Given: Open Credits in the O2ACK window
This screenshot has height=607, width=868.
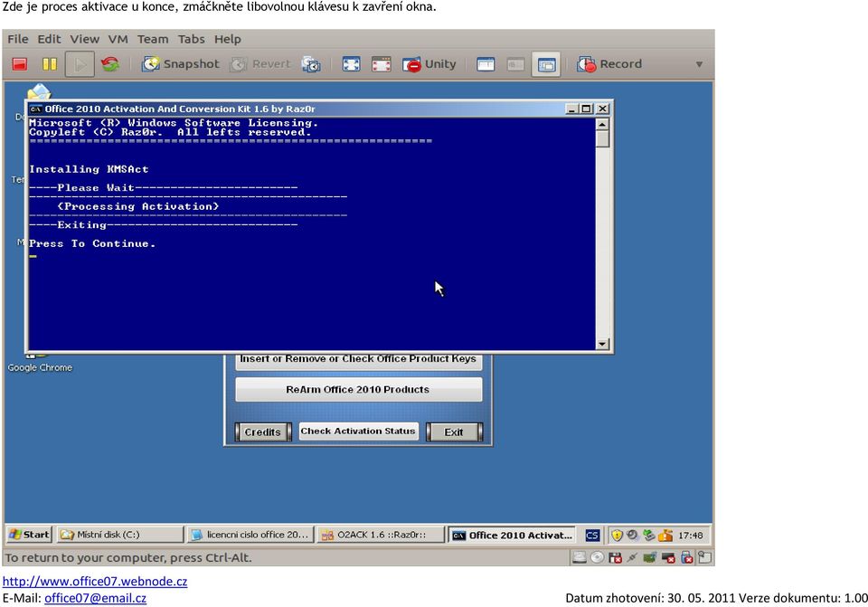Looking at the screenshot, I should pos(263,432).
